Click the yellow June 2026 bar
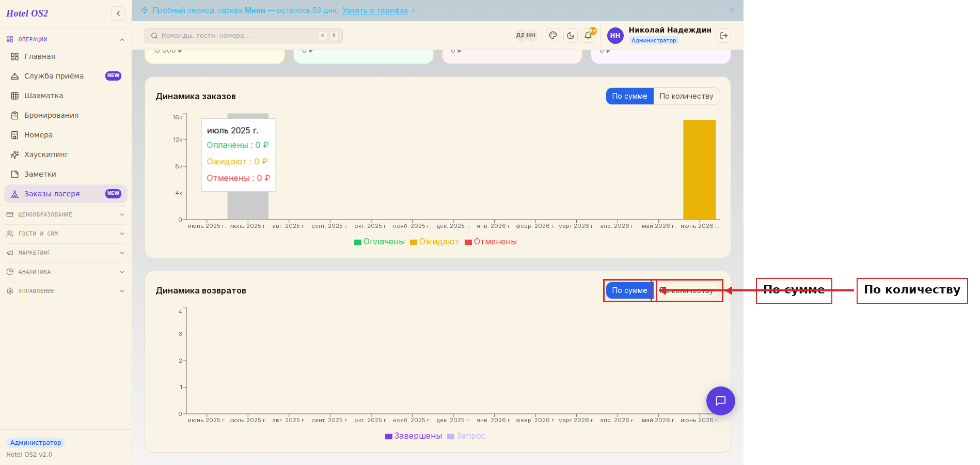The image size is (980, 465). (x=699, y=169)
